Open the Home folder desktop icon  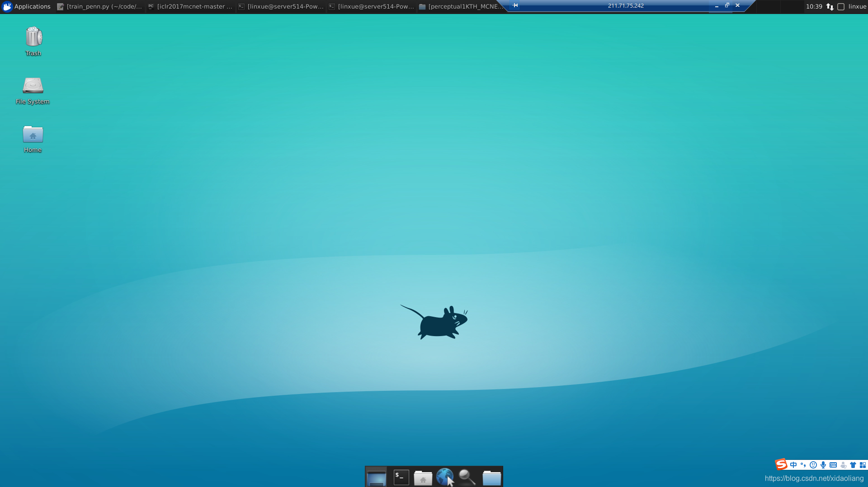[33, 139]
